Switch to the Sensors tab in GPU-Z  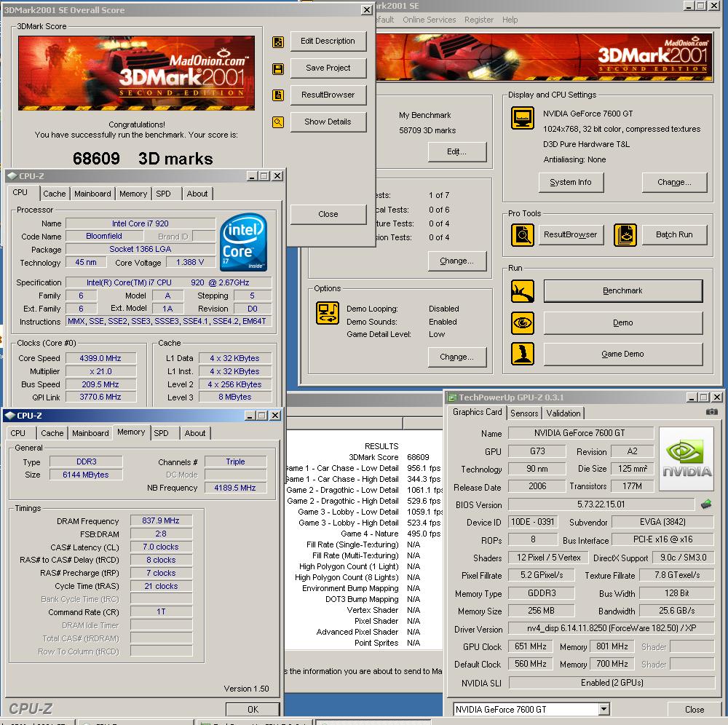[524, 413]
